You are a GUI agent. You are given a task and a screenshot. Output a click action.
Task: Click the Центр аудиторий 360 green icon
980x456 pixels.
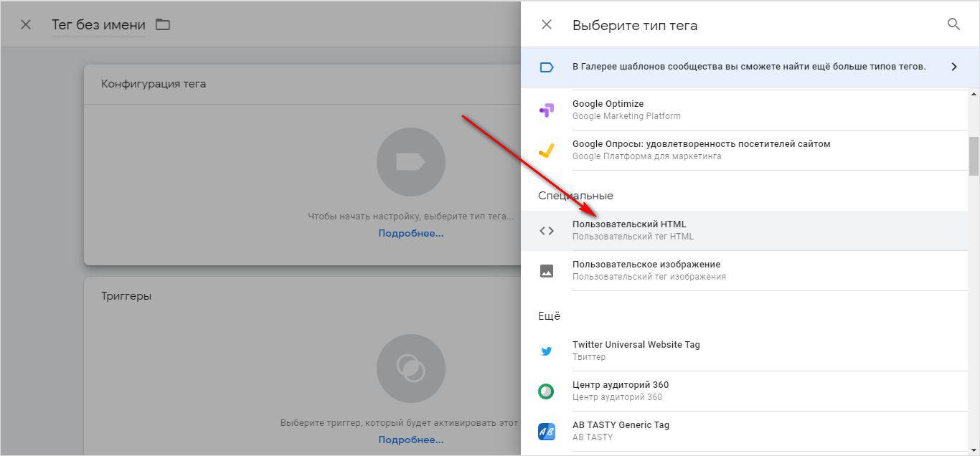[x=546, y=391]
